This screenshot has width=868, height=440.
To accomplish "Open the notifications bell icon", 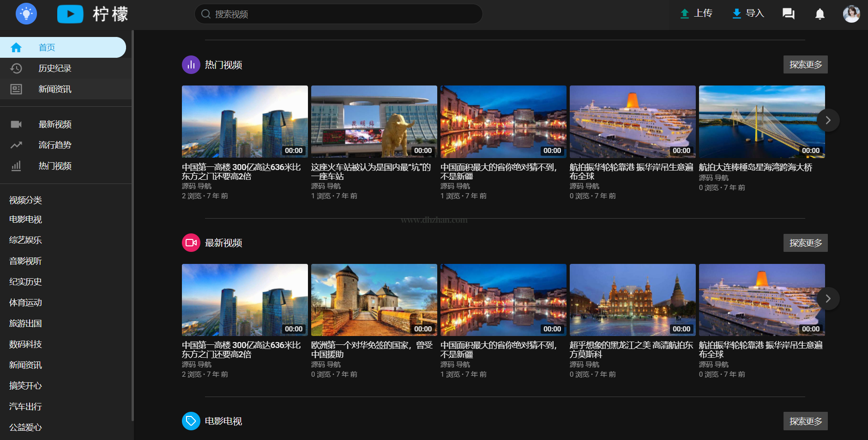I will [x=820, y=14].
